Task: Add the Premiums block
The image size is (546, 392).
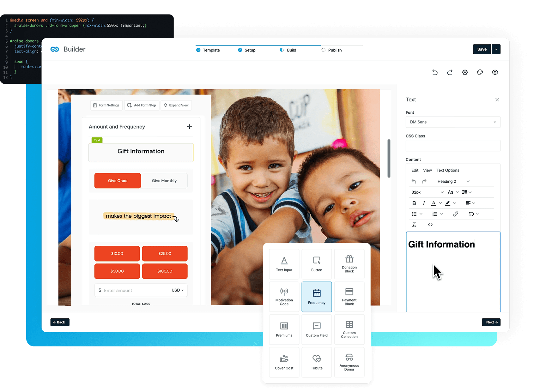Action: [284, 329]
